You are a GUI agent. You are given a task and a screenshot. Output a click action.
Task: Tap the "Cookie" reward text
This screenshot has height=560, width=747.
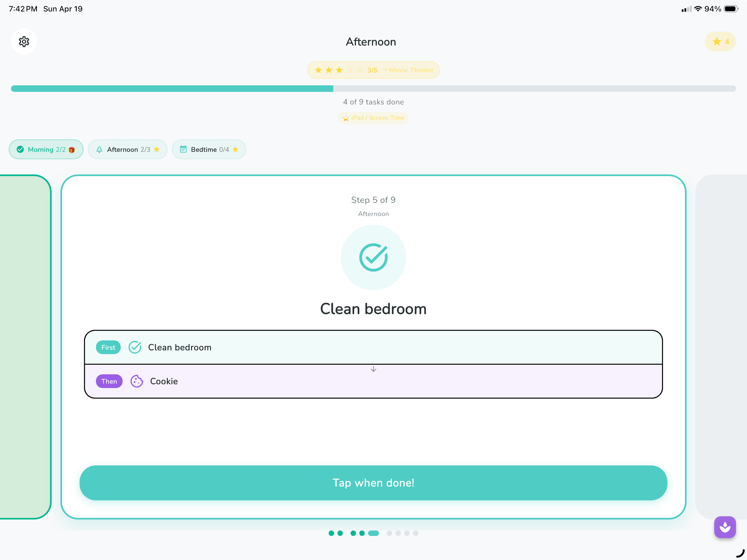click(164, 381)
